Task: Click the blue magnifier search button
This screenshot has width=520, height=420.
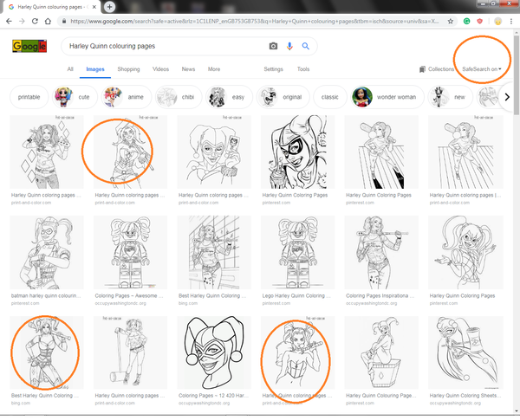Action: pos(306,46)
